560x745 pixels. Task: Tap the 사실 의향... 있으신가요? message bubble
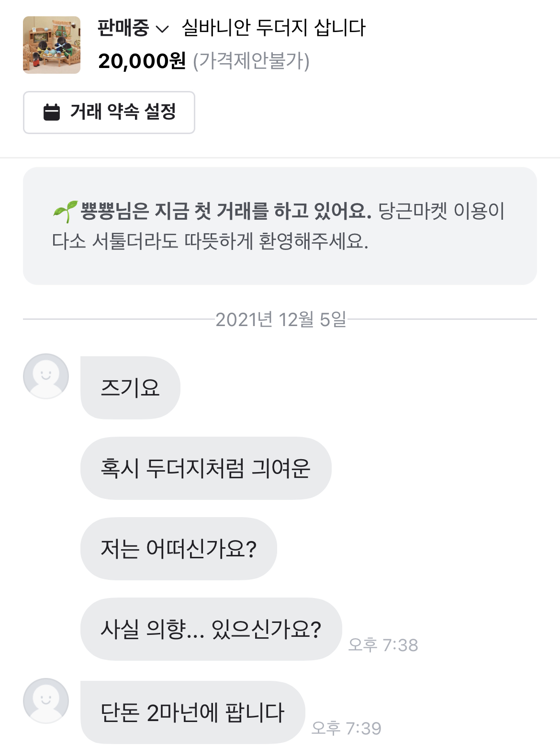pyautogui.click(x=211, y=629)
